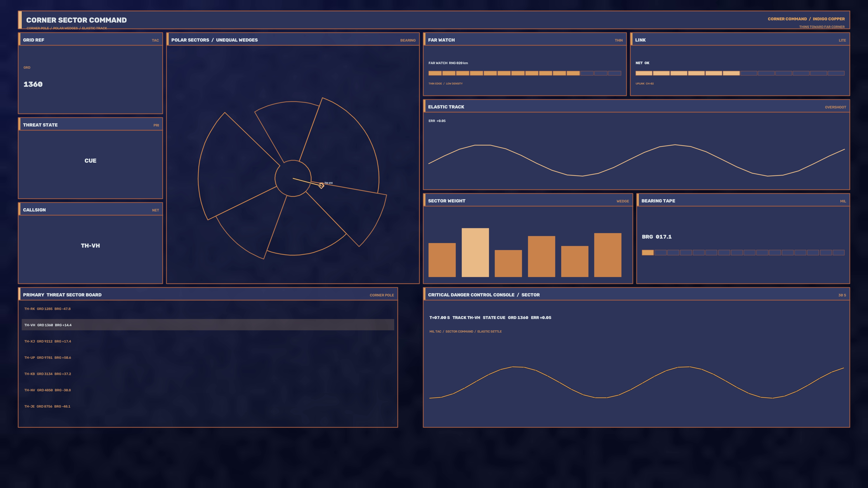868x488 pixels.
Task: Click THINS TOWARD FAR CORNER caption
Action: click(x=822, y=27)
